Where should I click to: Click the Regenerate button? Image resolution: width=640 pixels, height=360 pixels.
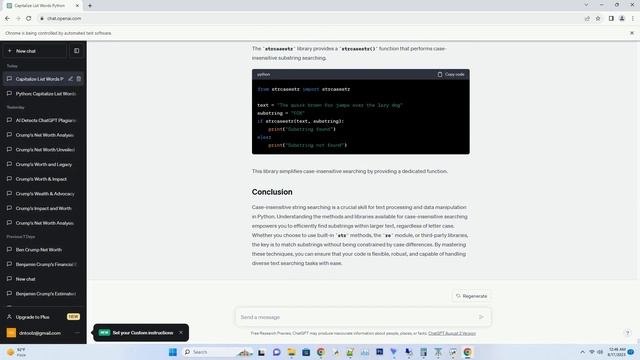click(471, 296)
